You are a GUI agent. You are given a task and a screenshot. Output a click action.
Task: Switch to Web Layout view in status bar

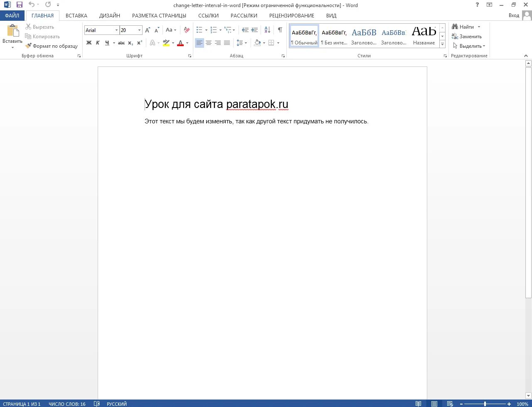450,404
